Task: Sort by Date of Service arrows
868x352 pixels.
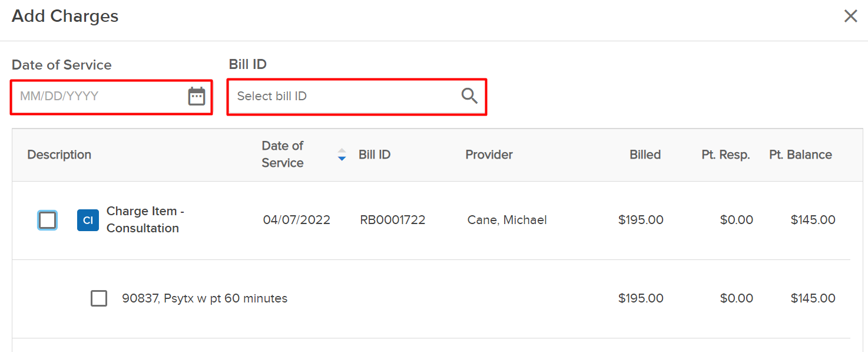Action: [342, 154]
